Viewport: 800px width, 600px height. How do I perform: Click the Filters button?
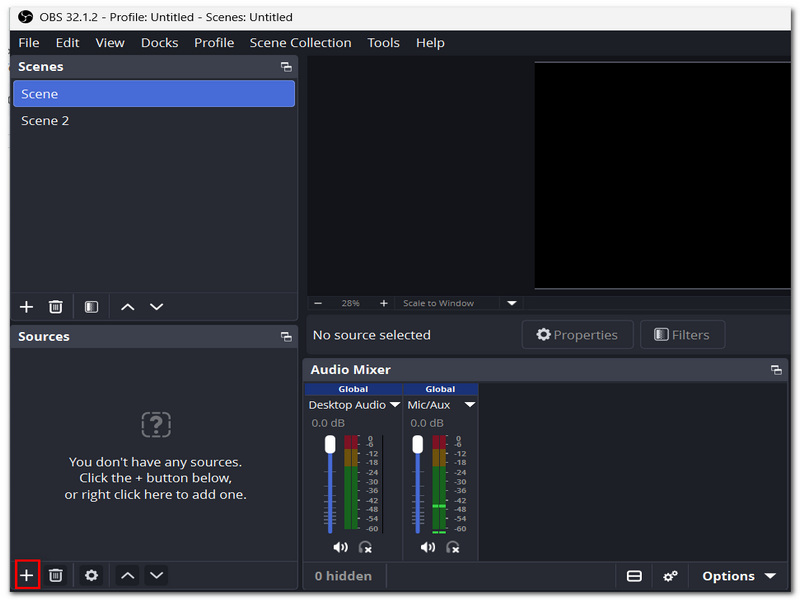[x=682, y=335]
